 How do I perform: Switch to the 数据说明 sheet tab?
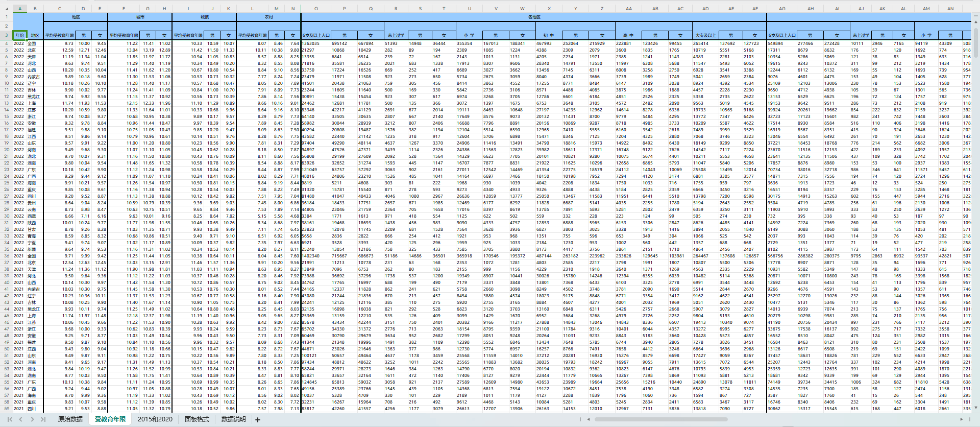pos(234,419)
